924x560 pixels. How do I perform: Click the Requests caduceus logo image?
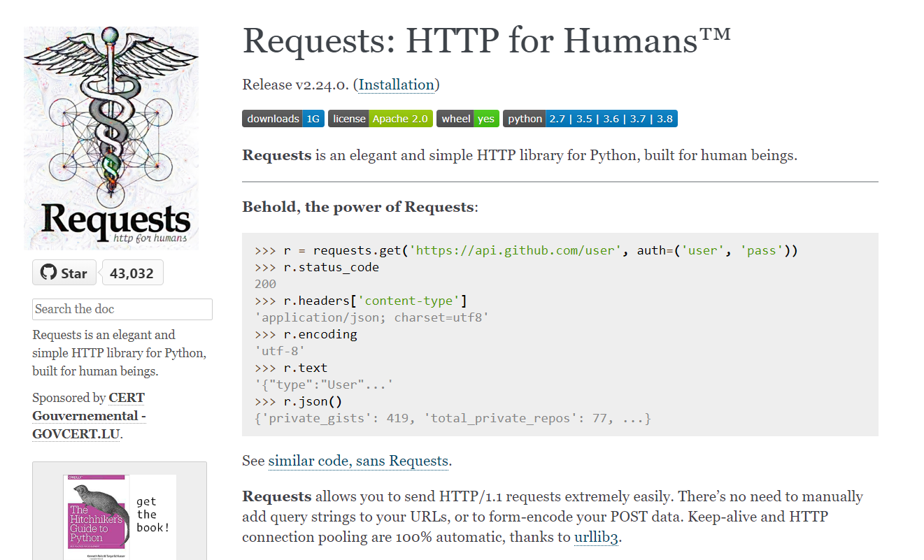point(111,138)
